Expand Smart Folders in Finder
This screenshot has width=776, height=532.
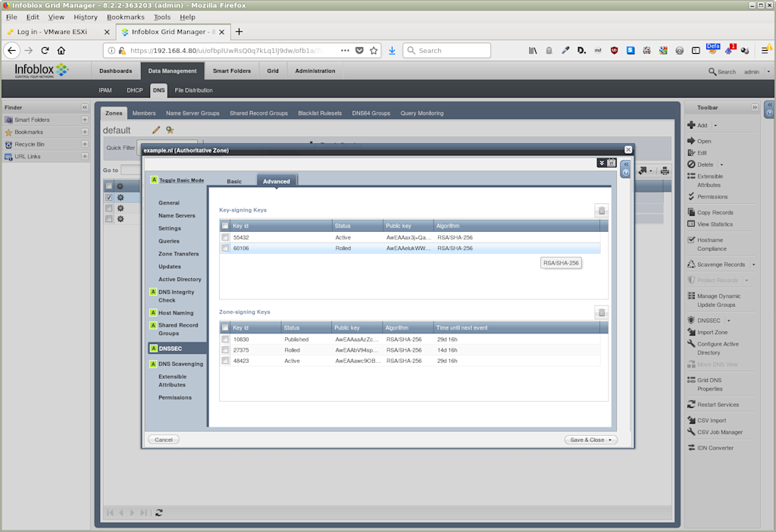(x=85, y=120)
